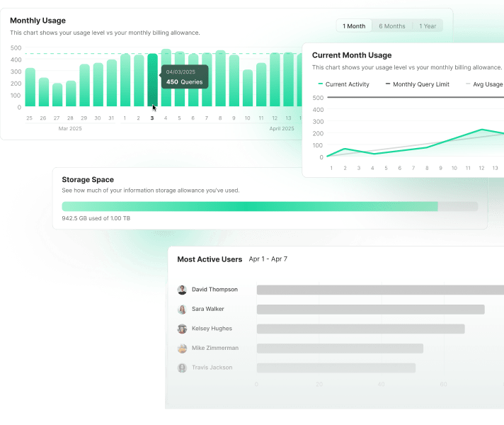The image size is (504, 425).
Task: Click the name Mike Zimmerman
Action: pyautogui.click(x=215, y=348)
